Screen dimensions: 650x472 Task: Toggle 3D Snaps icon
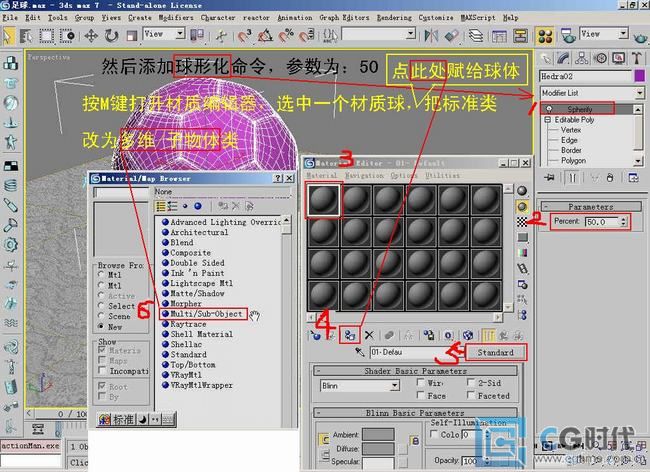coord(245,36)
